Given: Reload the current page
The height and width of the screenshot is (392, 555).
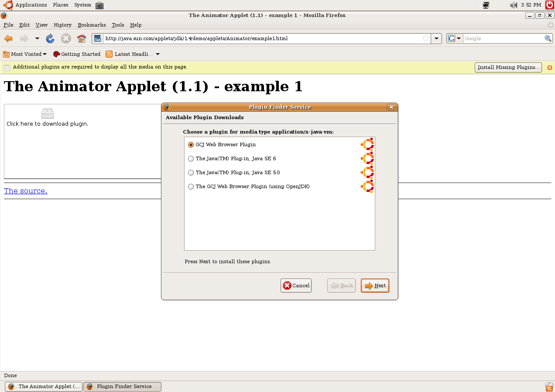Looking at the screenshot, I should (50, 38).
